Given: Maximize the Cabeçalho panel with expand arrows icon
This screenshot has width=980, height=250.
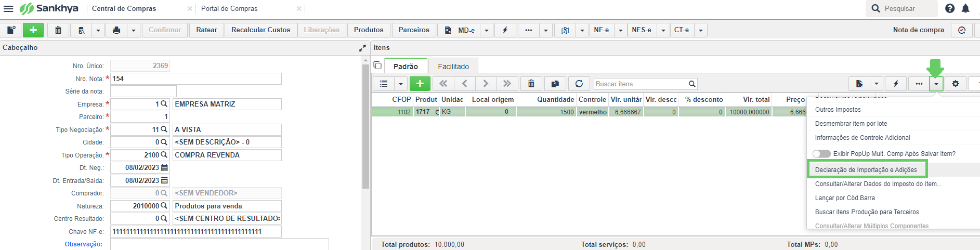Looking at the screenshot, I should 362,48.
